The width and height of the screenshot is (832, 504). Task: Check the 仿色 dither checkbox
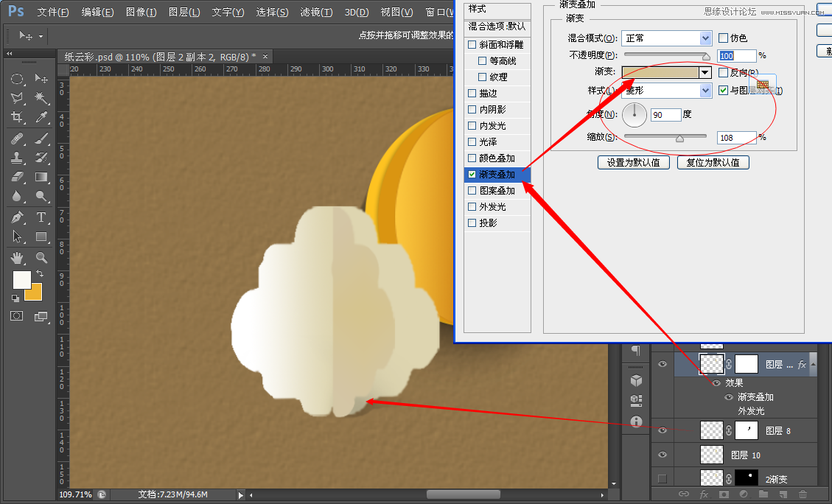(723, 38)
